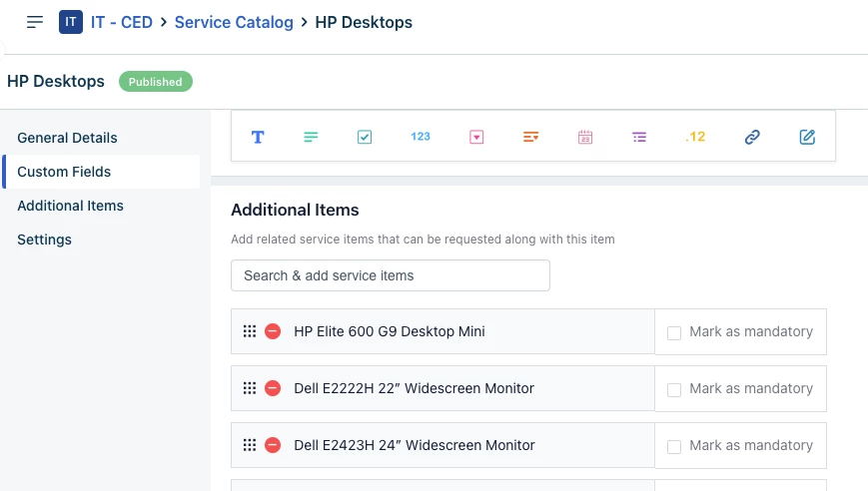Click HP Desktops page heading
The height and width of the screenshot is (491, 868).
55,81
